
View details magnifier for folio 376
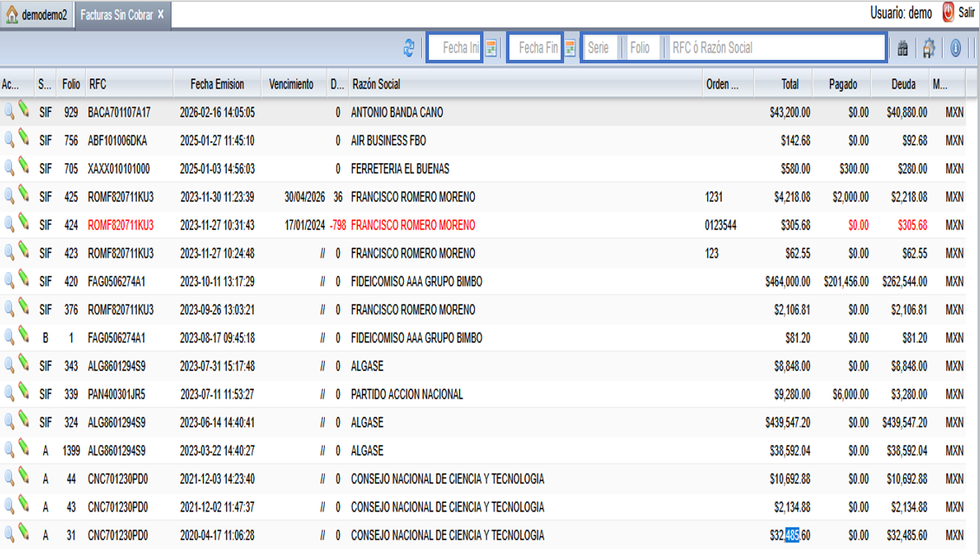[9, 309]
